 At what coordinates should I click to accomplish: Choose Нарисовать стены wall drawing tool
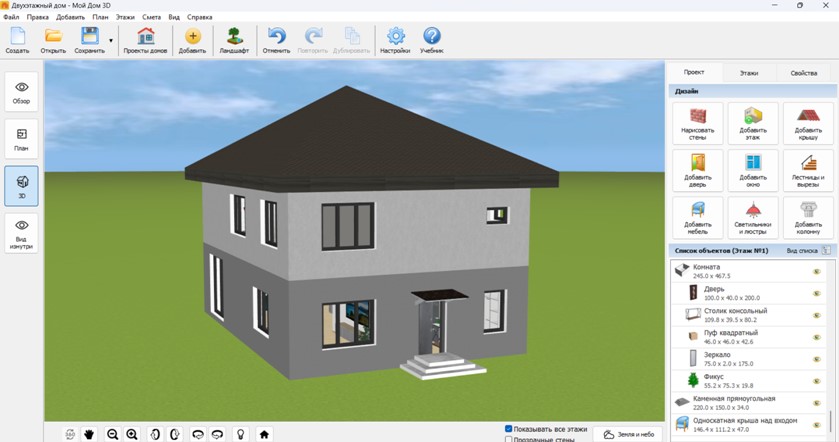pos(698,124)
